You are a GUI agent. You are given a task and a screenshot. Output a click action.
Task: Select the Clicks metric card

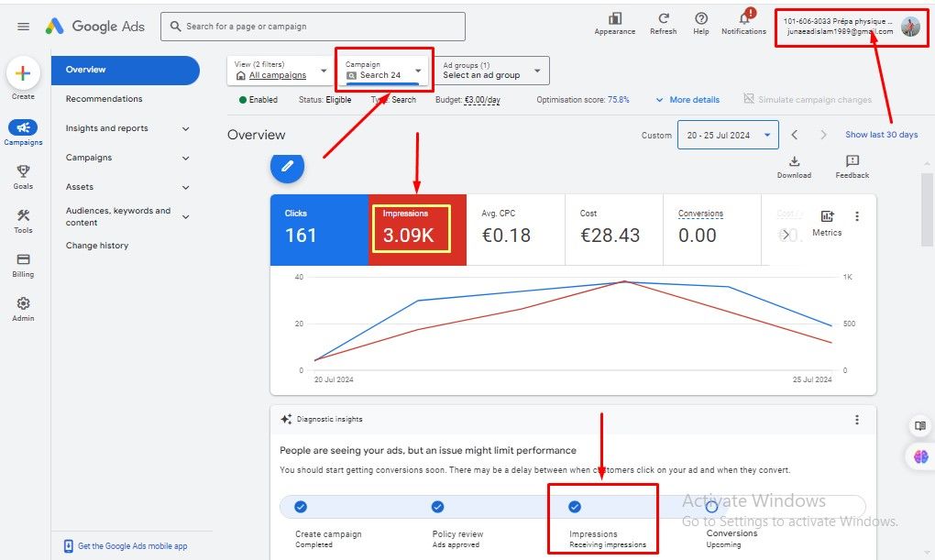click(x=319, y=229)
